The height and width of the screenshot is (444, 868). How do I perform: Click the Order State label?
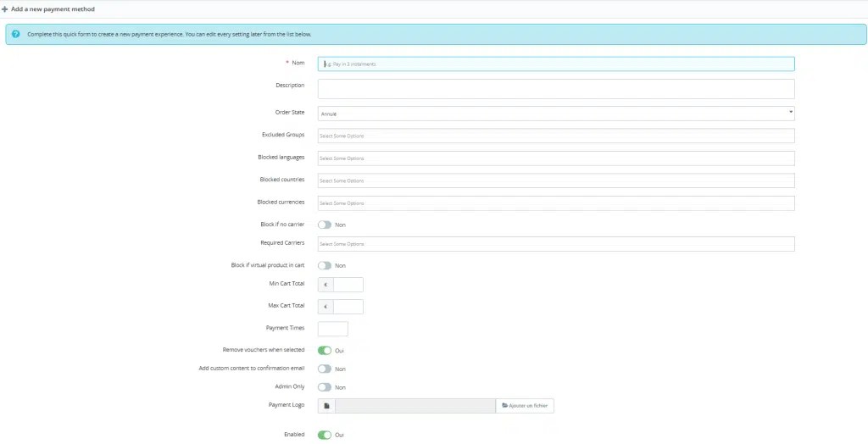[x=290, y=113]
